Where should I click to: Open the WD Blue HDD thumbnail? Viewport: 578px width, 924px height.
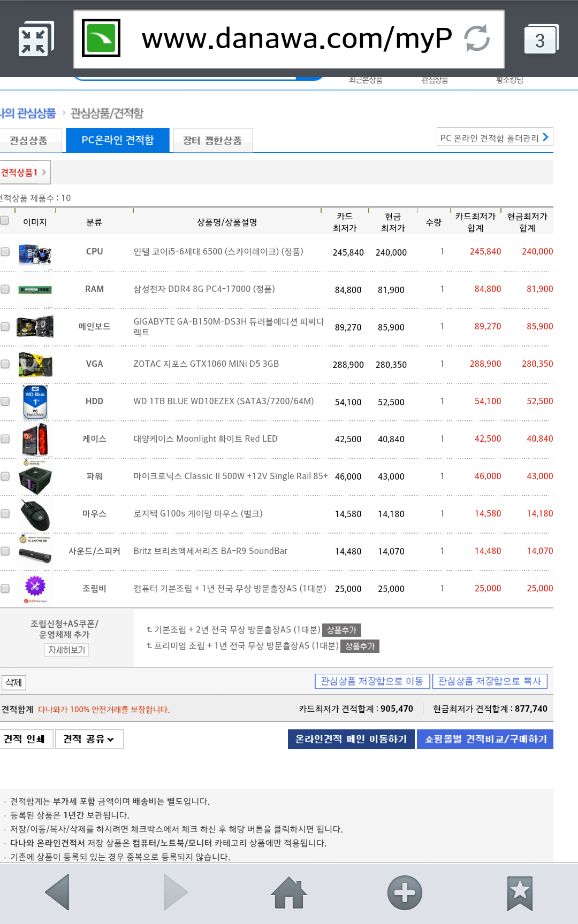[x=35, y=402]
